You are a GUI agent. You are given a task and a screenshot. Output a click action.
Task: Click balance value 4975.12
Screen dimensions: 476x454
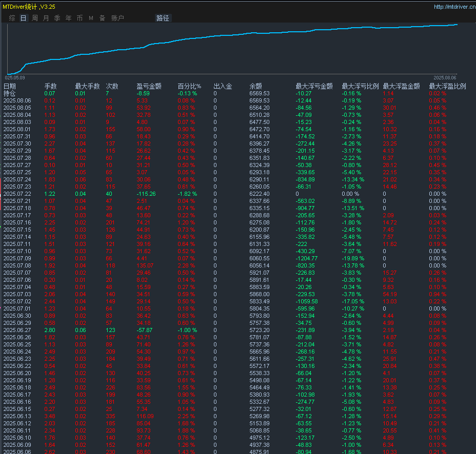pos(260,438)
